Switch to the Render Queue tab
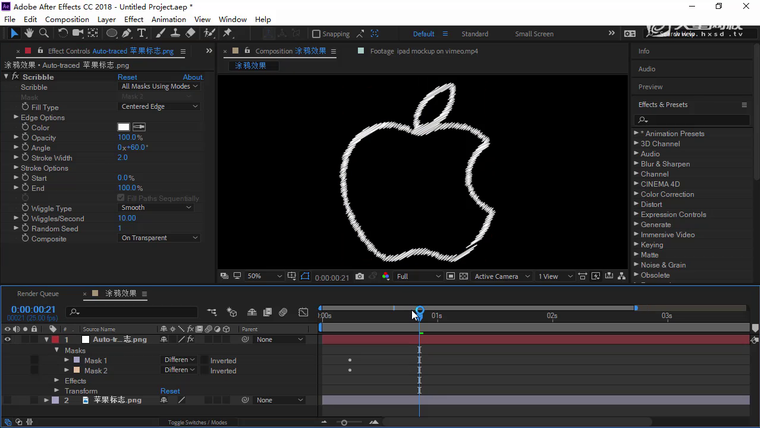Viewport: 760px width, 428px height. pyautogui.click(x=38, y=294)
